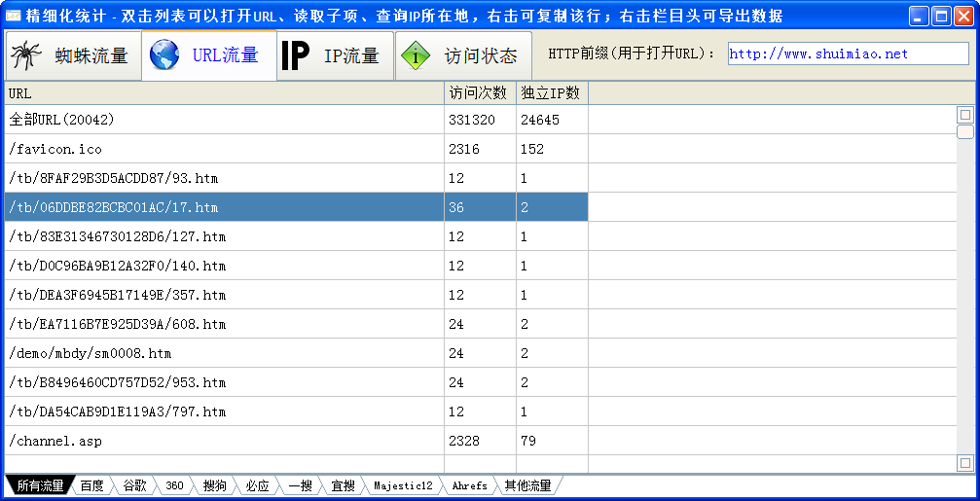
Task: Select the URL流量 tab label
Action: (225, 55)
